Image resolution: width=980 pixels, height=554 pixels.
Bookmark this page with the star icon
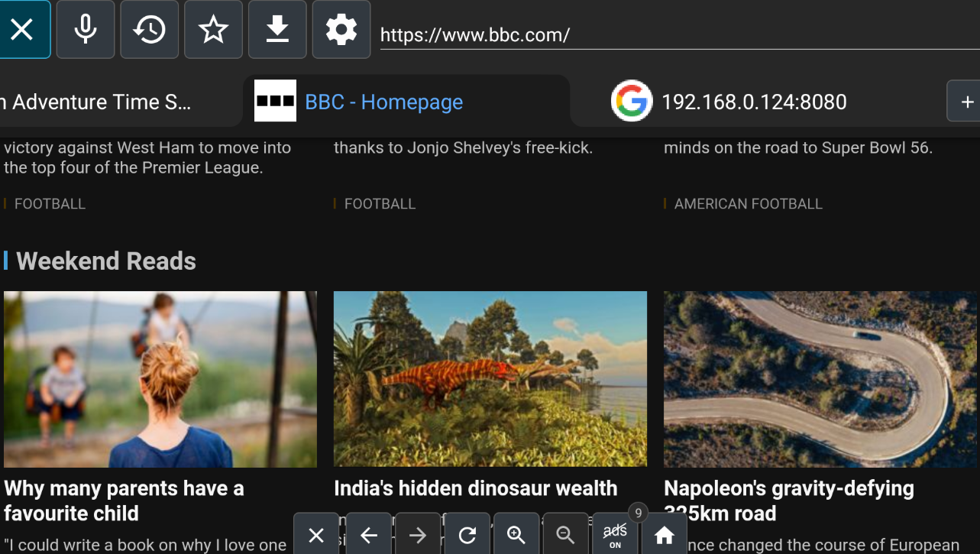point(213,29)
